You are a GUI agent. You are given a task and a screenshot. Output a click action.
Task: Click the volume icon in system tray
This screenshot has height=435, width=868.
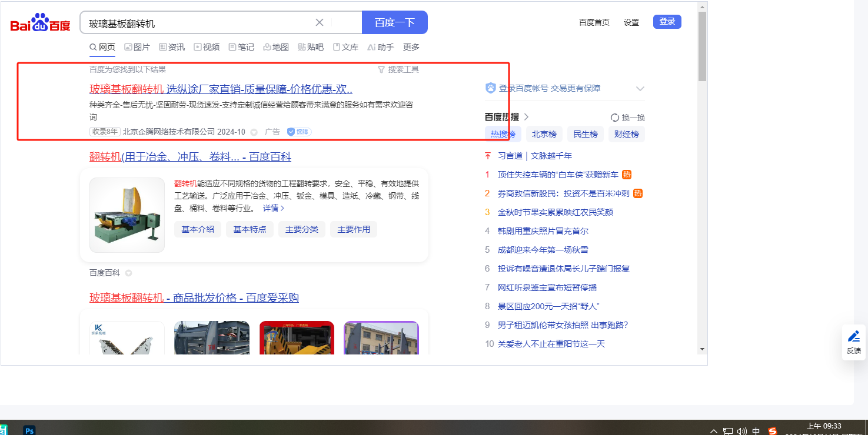click(x=742, y=431)
